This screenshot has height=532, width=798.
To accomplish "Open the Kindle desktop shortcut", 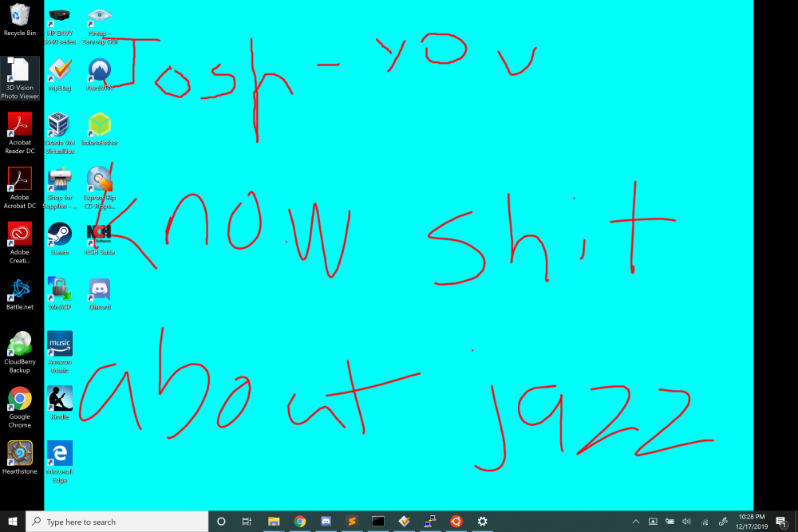I will pyautogui.click(x=60, y=403).
